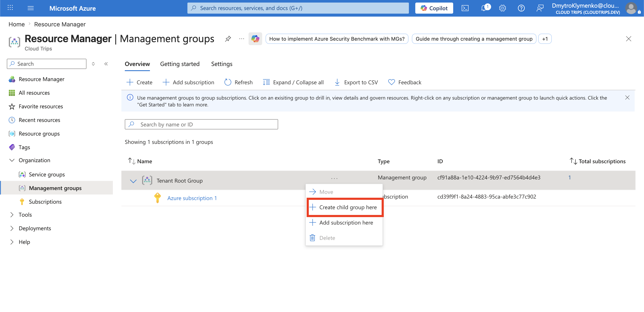Click Expand / Collapse all
Screen dimensions: 644x312
pyautogui.click(x=293, y=82)
